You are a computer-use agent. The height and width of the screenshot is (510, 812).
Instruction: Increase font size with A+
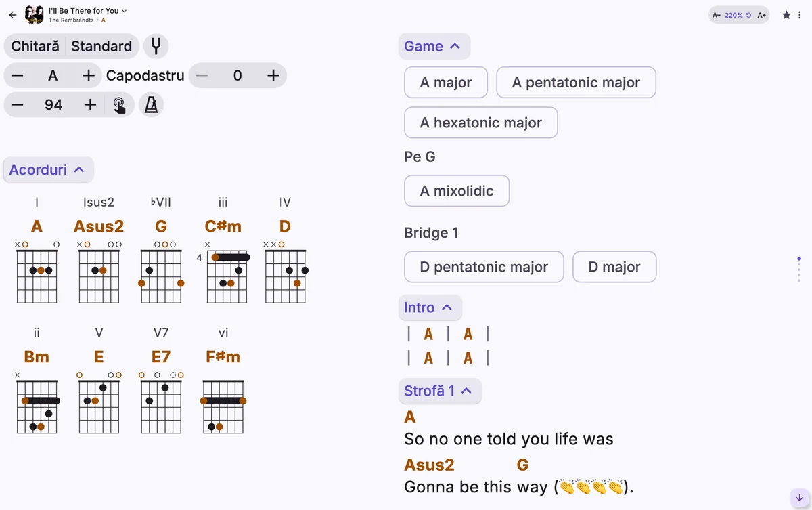[761, 15]
